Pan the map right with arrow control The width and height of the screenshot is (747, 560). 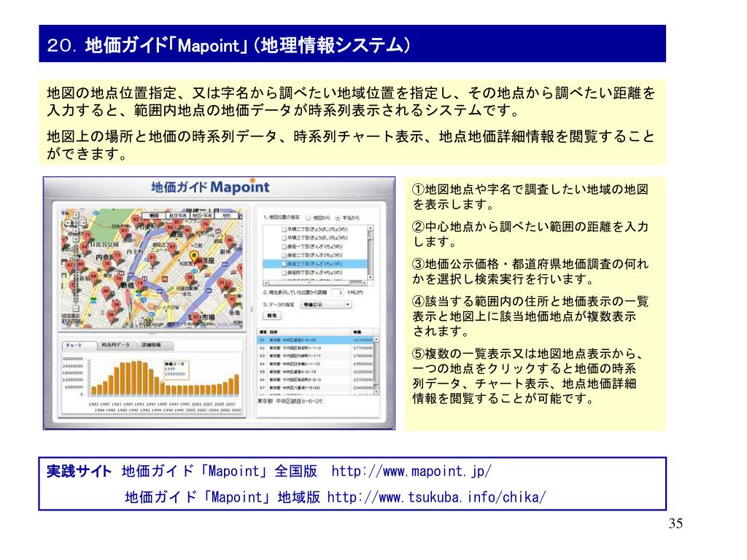pyautogui.click(x=83, y=223)
